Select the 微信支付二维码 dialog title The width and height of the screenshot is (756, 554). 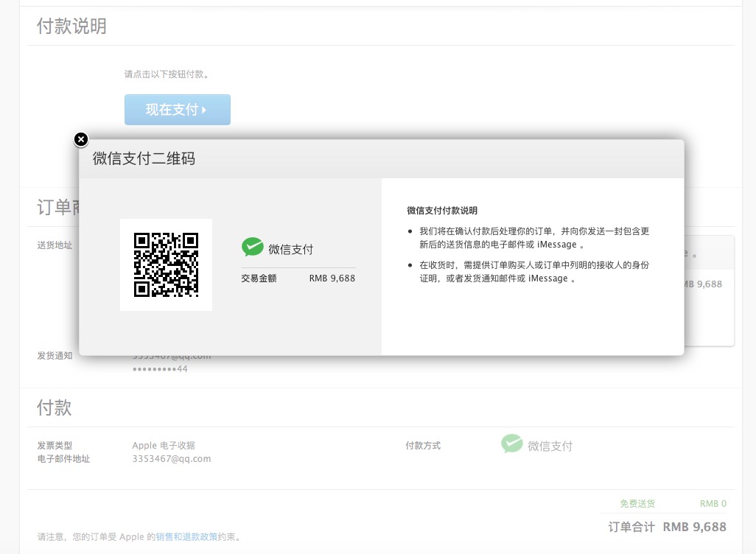144,158
